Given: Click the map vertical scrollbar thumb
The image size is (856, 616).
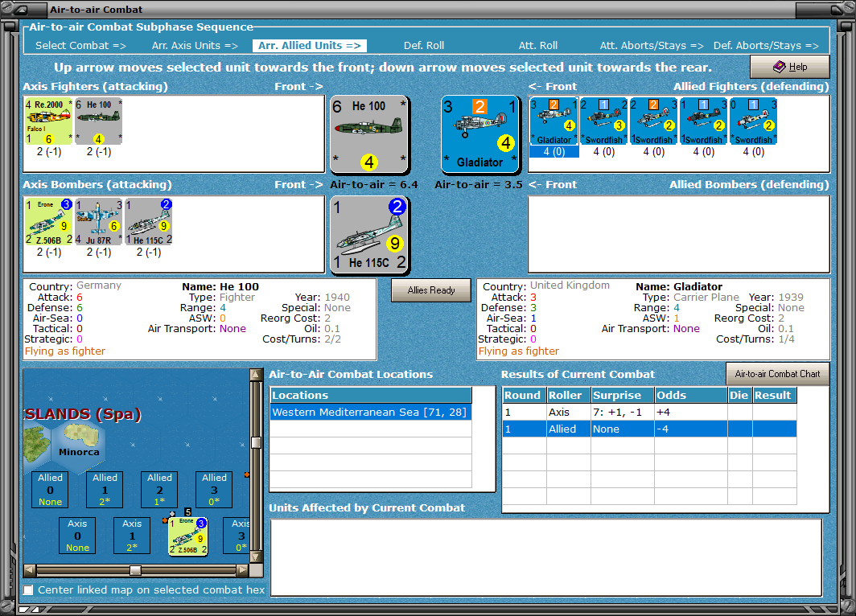Looking at the screenshot, I should pyautogui.click(x=256, y=442).
